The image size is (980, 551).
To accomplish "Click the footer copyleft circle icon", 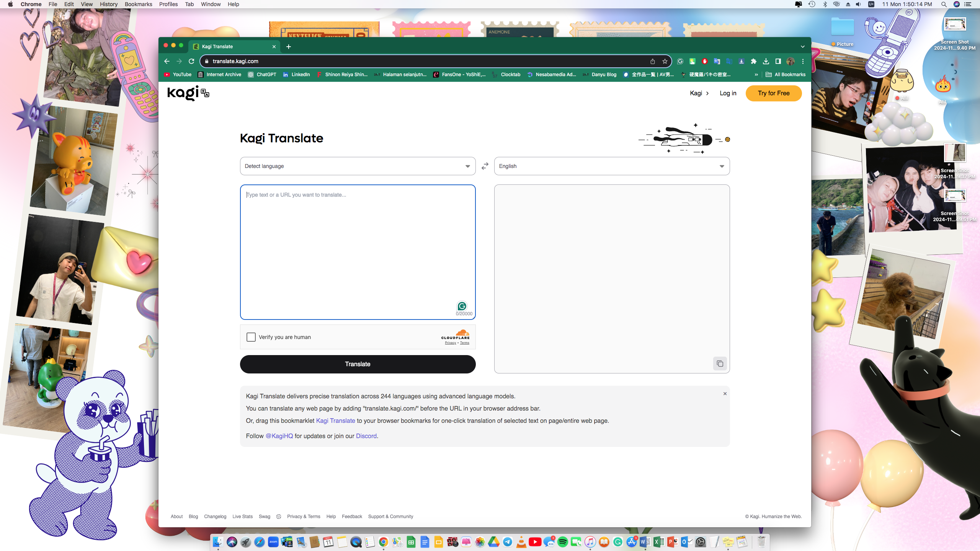I will point(279,517).
